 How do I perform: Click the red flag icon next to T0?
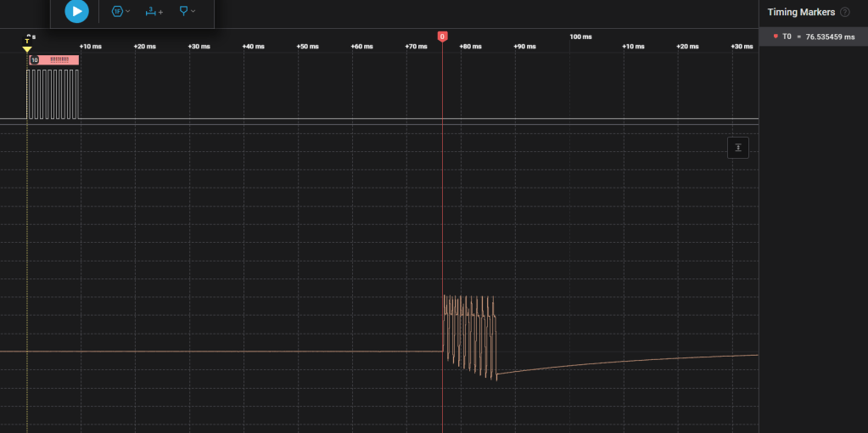(x=776, y=37)
